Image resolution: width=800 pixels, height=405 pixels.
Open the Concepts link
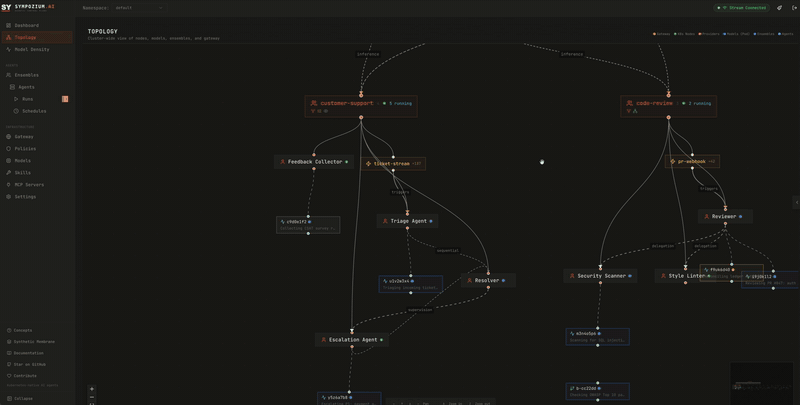click(x=19, y=330)
